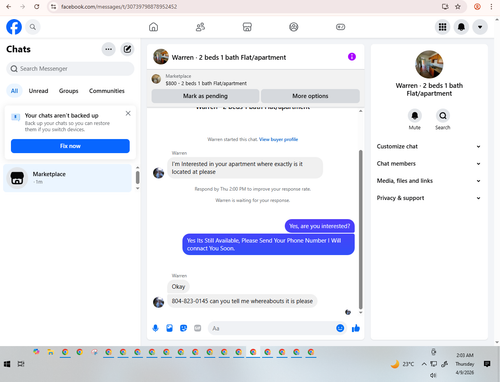Open Facebook search magnifier icon

[33, 27]
